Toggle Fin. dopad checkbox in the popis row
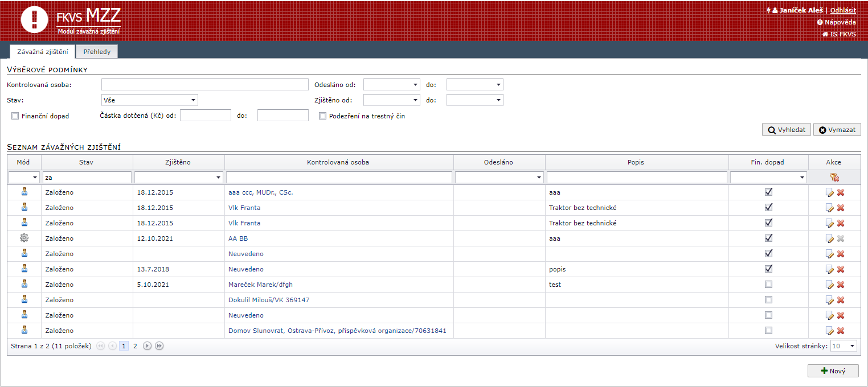Screen dimensions: 868x387 (768, 269)
